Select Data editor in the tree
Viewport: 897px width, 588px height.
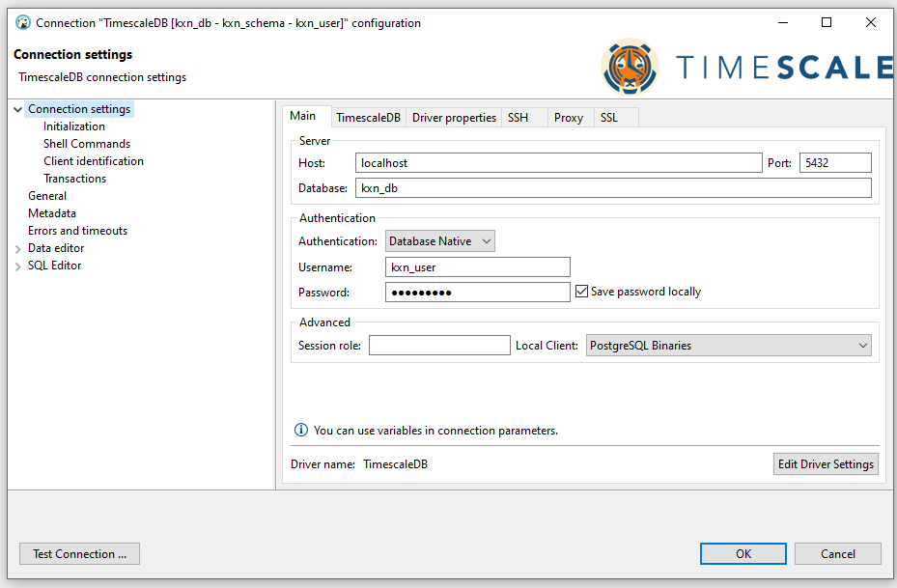(56, 248)
